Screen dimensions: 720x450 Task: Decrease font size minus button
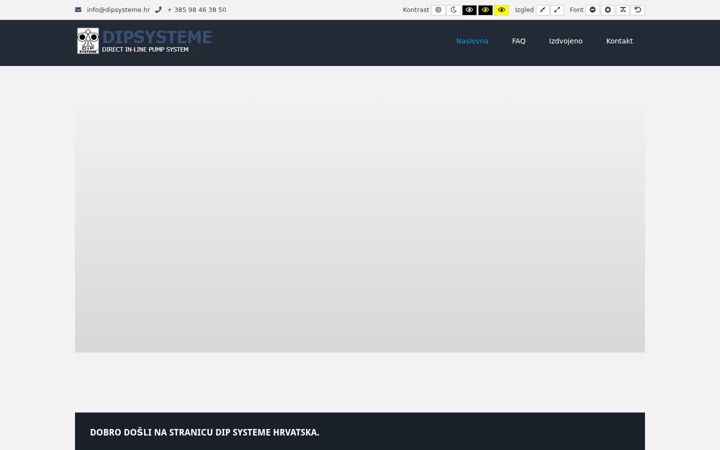(593, 10)
